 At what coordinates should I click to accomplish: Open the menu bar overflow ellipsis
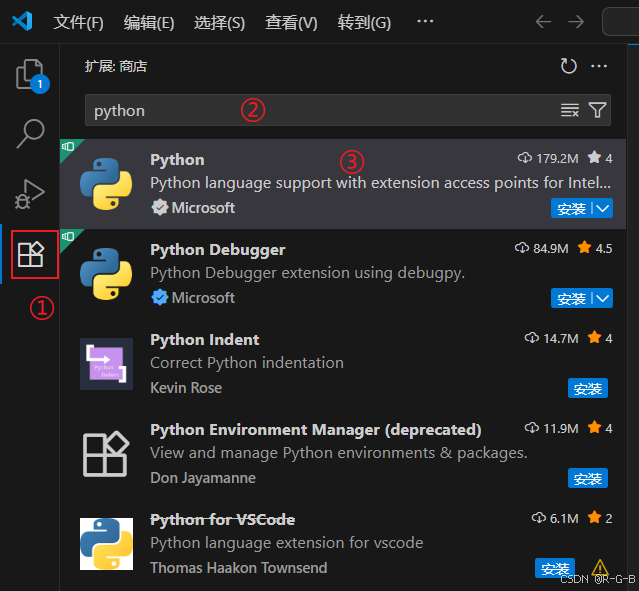(x=425, y=21)
